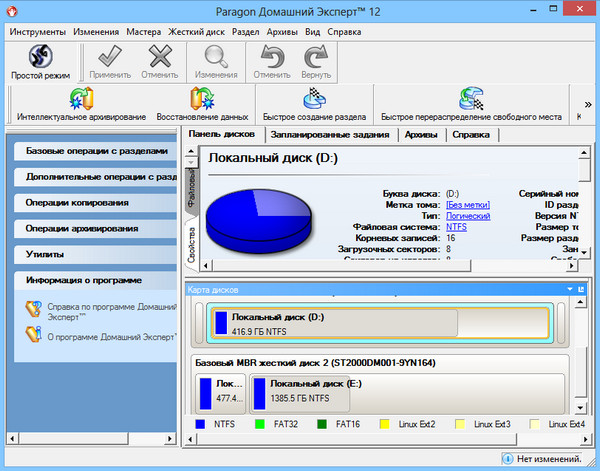Click the Простой режим toolbar icon
Viewport: 600px width, 471px height.
pyautogui.click(x=40, y=57)
